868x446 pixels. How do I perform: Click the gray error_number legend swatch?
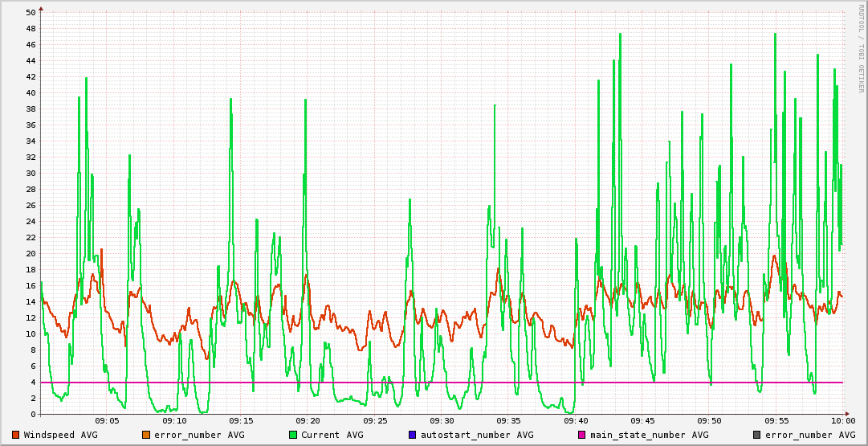pyautogui.click(x=756, y=435)
